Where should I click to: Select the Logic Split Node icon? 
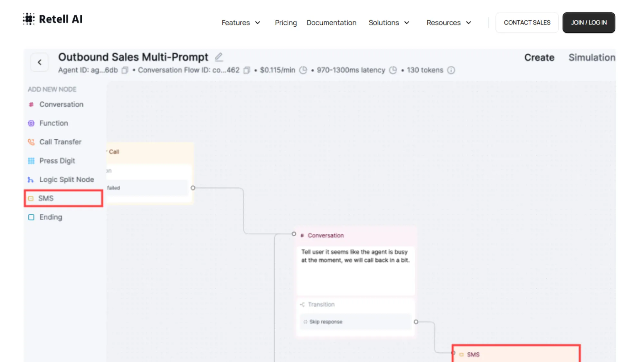[31, 180]
